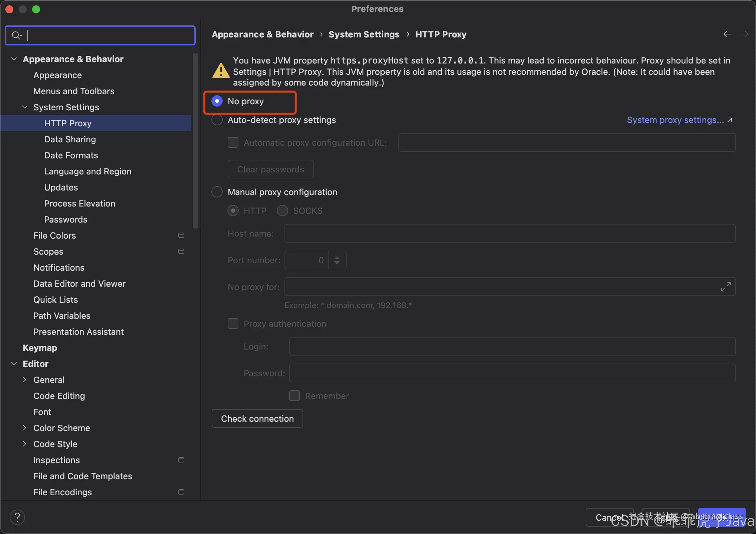Open the Keymap settings page

click(x=40, y=348)
